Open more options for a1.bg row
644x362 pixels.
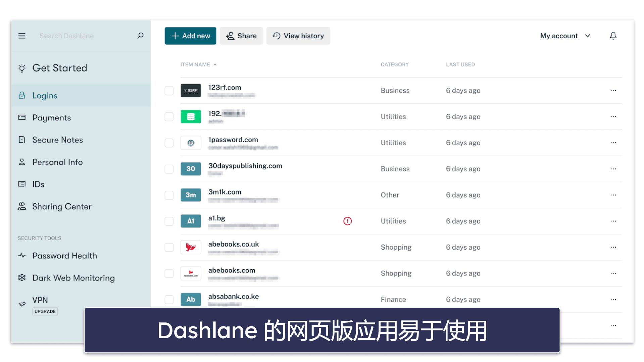613,221
